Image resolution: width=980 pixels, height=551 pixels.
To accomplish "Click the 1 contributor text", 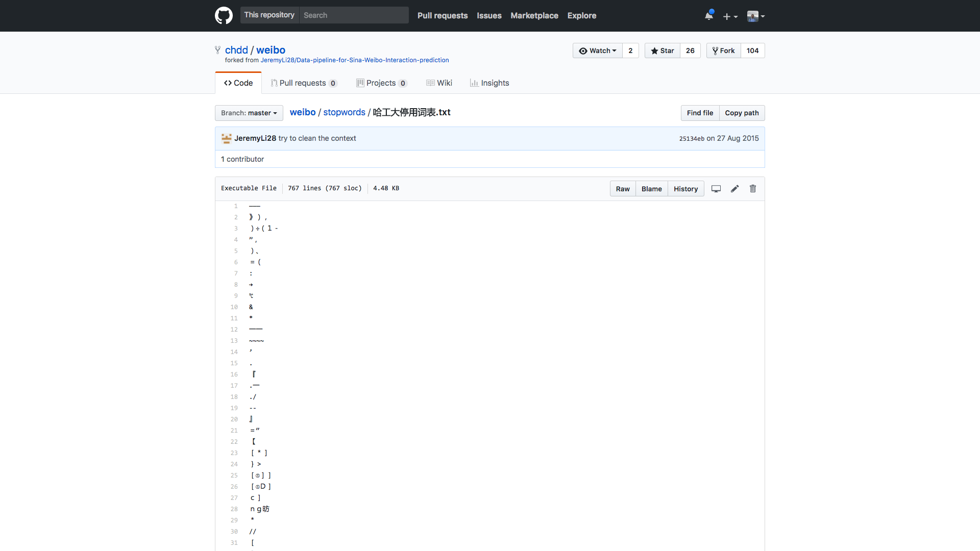I will (242, 159).
